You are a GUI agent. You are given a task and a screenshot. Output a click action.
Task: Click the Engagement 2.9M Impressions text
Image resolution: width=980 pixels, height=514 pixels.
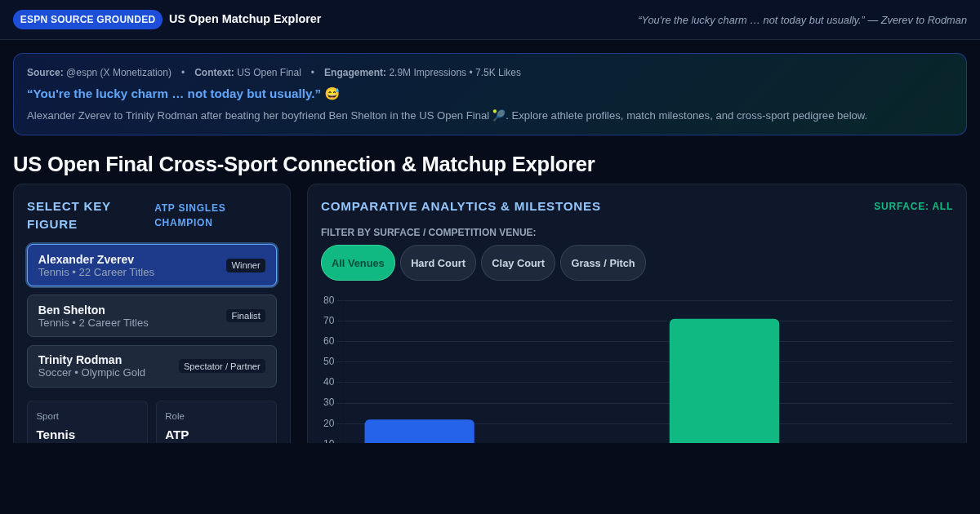point(422,73)
